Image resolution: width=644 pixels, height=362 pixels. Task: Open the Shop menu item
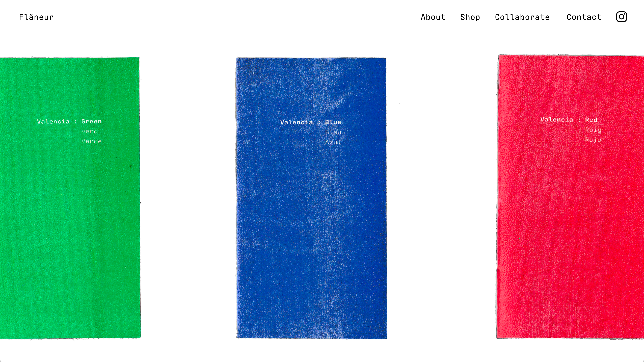[x=470, y=17]
